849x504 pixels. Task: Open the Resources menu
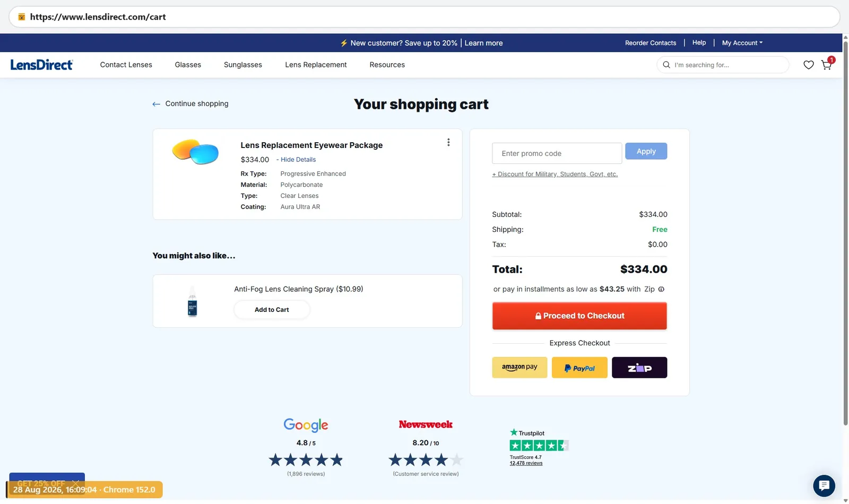(387, 65)
